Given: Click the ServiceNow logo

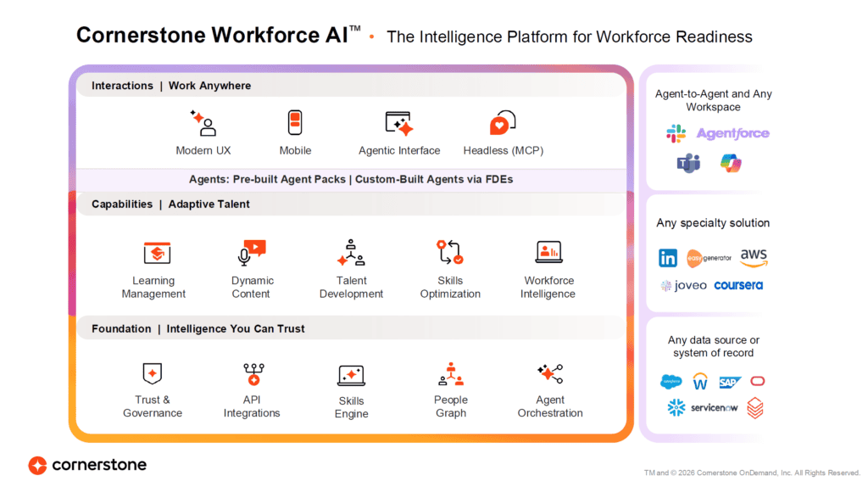Looking at the screenshot, I should tap(714, 408).
